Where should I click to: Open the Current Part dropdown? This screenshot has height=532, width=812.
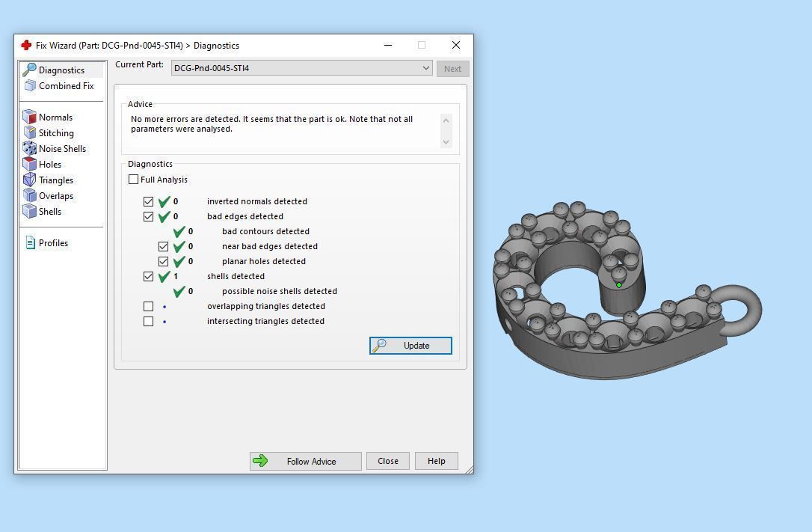pos(302,68)
